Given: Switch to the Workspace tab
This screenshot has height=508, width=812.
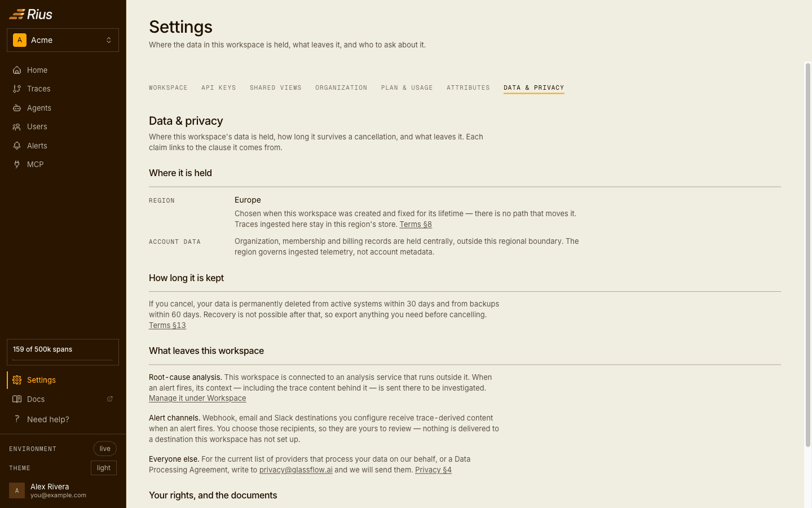Looking at the screenshot, I should pyautogui.click(x=168, y=87).
